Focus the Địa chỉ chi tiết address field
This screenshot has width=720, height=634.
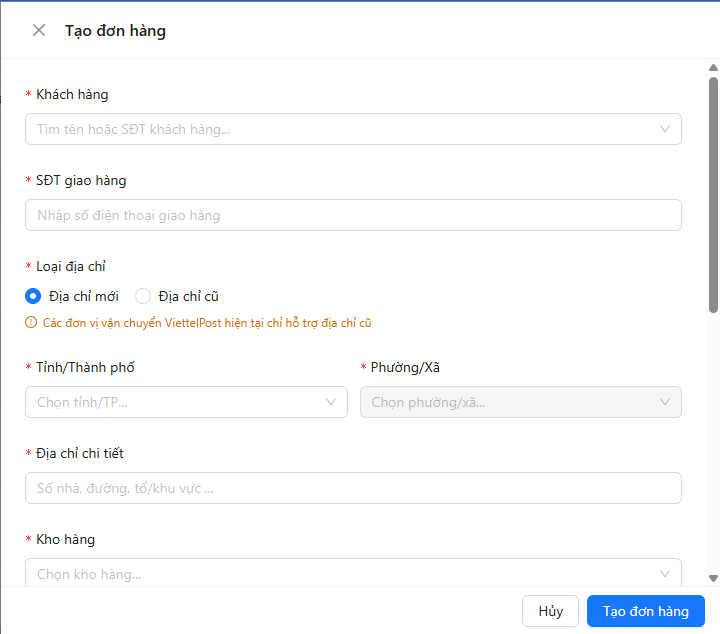click(x=353, y=488)
